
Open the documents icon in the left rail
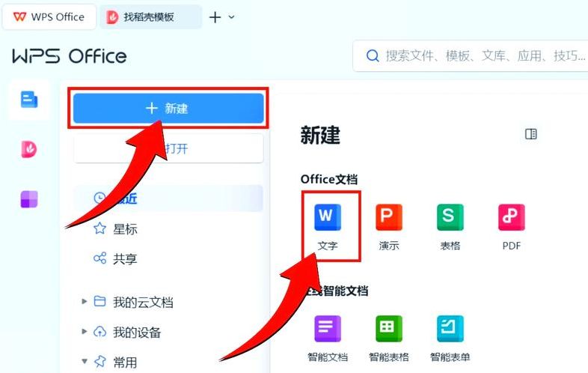(29, 100)
